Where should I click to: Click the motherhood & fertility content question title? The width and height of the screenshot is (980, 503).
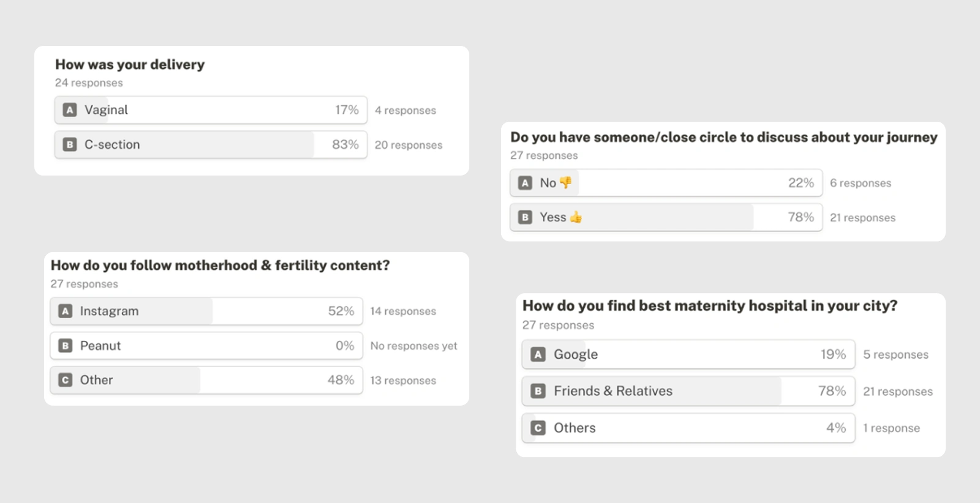point(220,265)
